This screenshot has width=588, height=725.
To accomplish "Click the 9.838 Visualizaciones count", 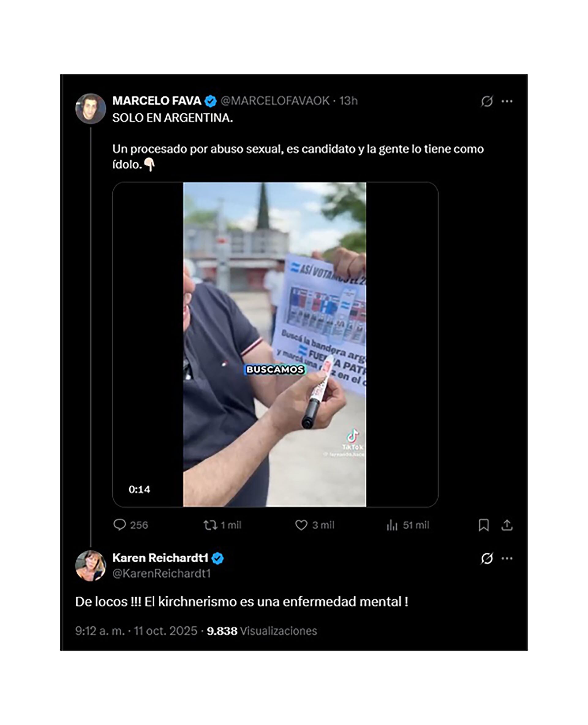I will pyautogui.click(x=262, y=631).
